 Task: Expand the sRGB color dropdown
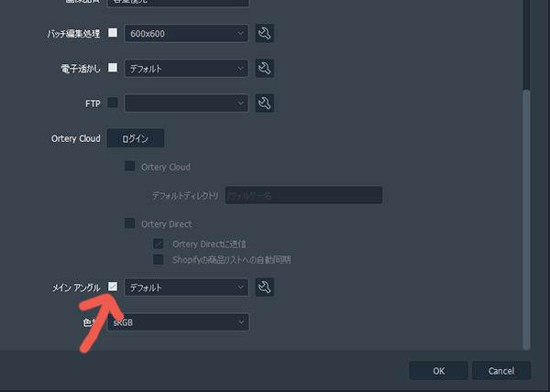tap(177, 322)
